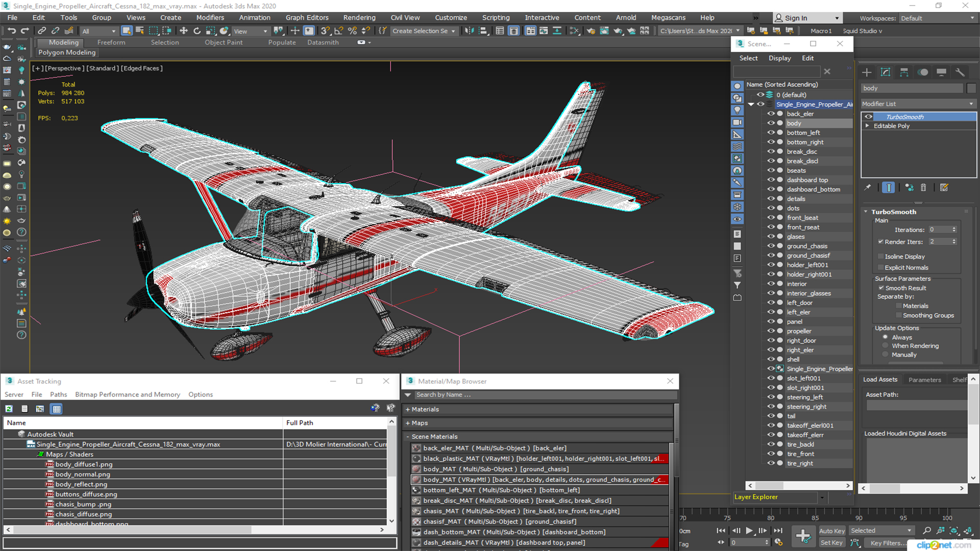The height and width of the screenshot is (551, 980).
Task: Click Zoom Extents Selected icon
Action: tap(953, 531)
